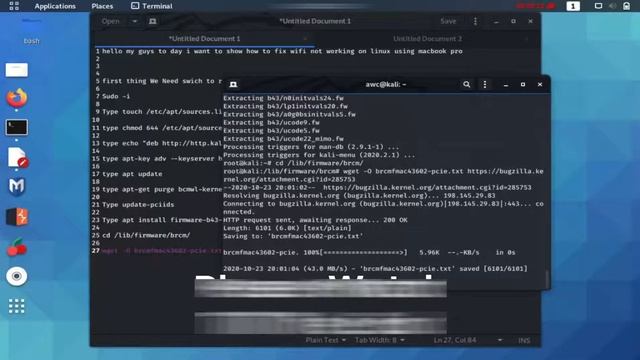Open the terminal icon in the dock

tap(17, 127)
